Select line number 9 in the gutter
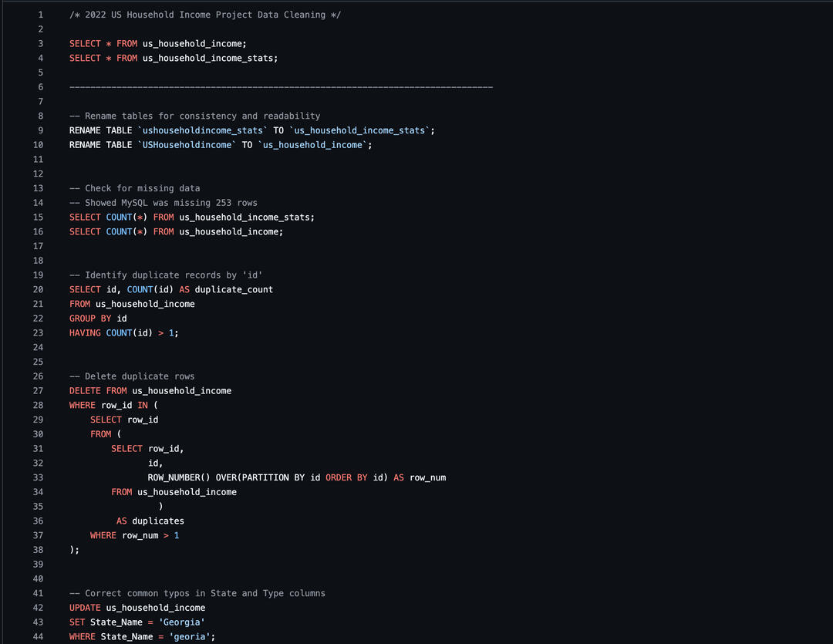The image size is (833, 644). pyautogui.click(x=40, y=130)
